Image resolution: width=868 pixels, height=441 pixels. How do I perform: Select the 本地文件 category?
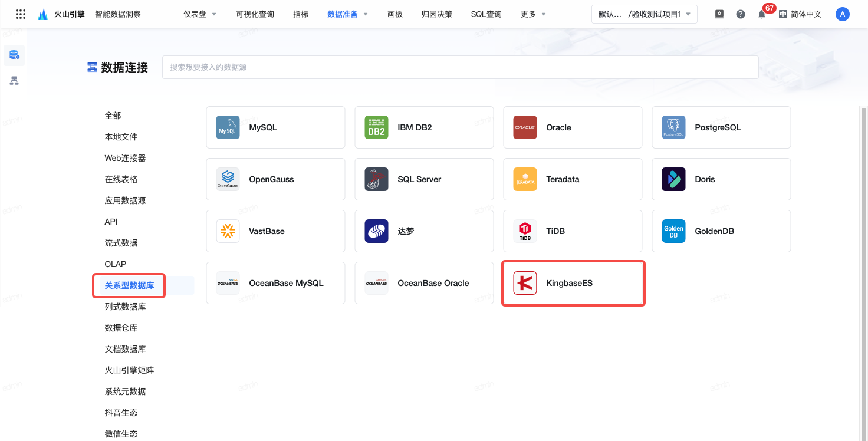(121, 137)
